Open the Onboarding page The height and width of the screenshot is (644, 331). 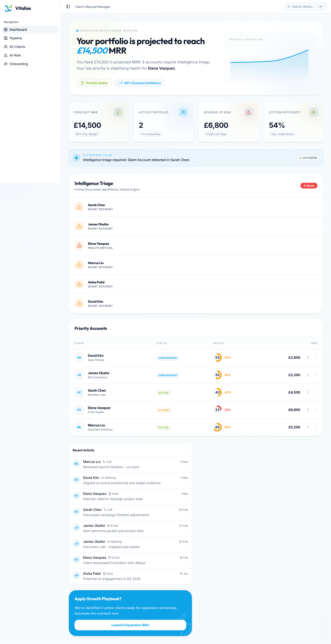[x=30, y=64]
